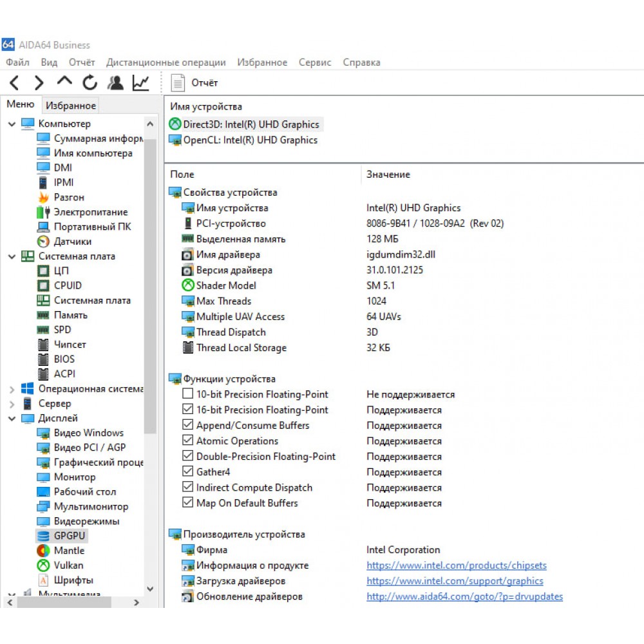This screenshot has width=644, height=644.
Task: Collapse the Дисплей tree node
Action: click(x=12, y=419)
